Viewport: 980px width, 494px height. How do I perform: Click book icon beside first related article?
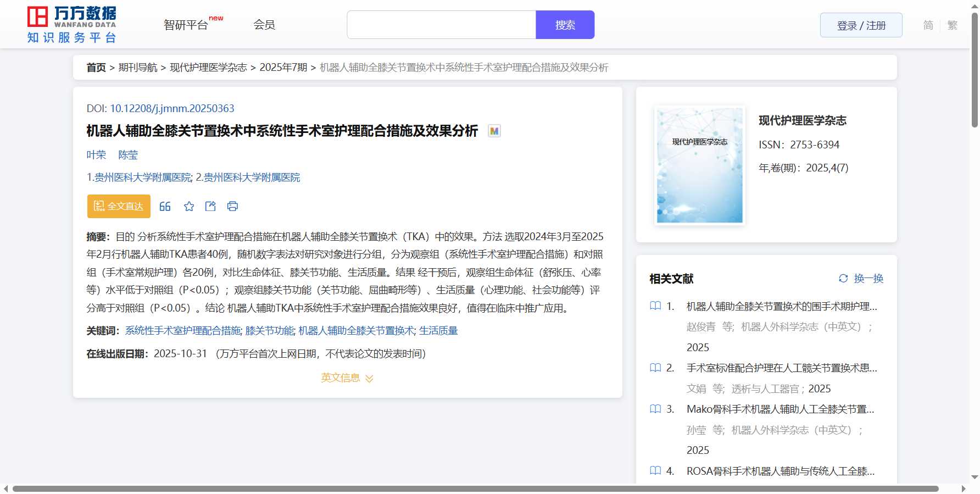pyautogui.click(x=655, y=306)
